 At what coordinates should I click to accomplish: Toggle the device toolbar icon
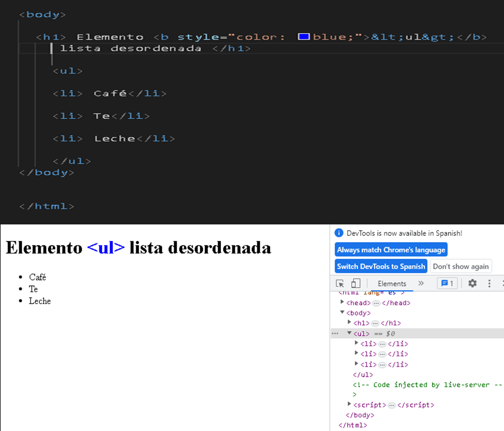355,283
